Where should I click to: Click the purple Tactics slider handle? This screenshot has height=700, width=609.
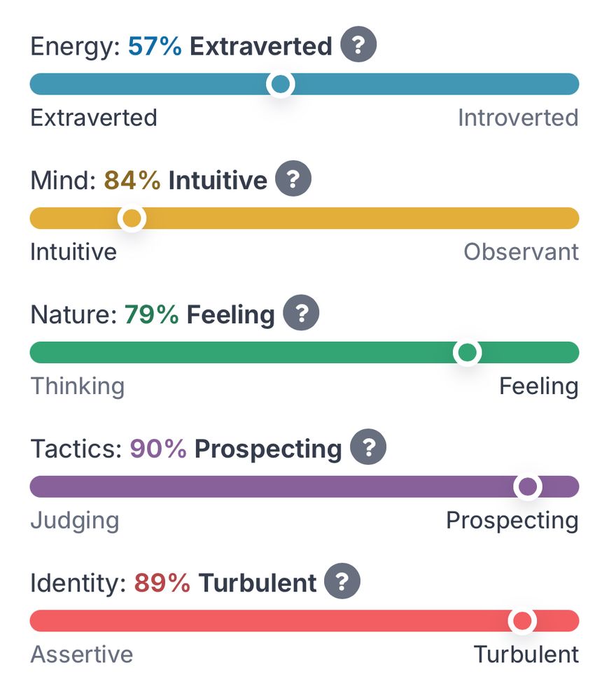pos(528,486)
